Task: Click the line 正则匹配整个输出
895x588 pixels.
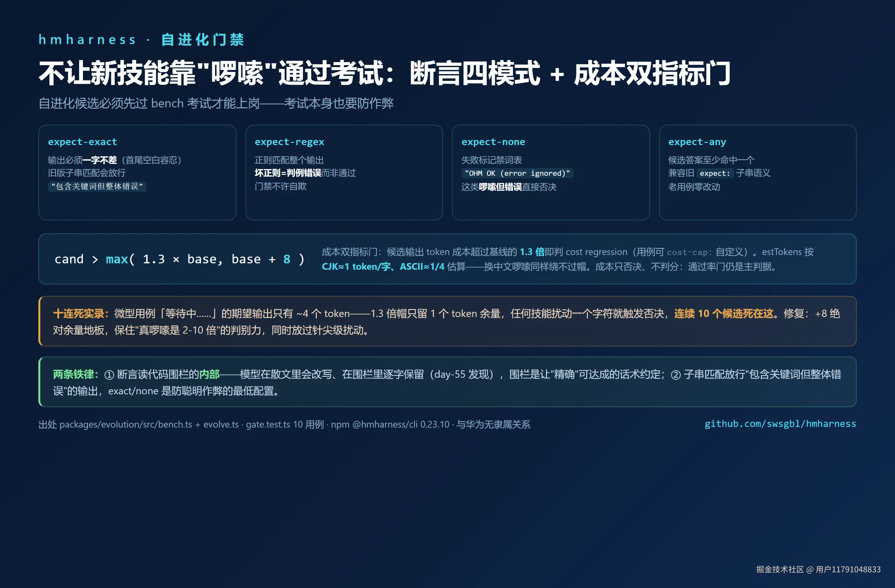Action: pos(289,160)
